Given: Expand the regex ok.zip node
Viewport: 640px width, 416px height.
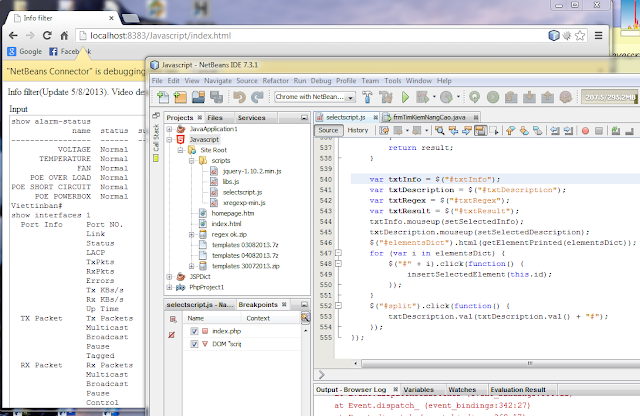Looking at the screenshot, I should click(x=191, y=235).
